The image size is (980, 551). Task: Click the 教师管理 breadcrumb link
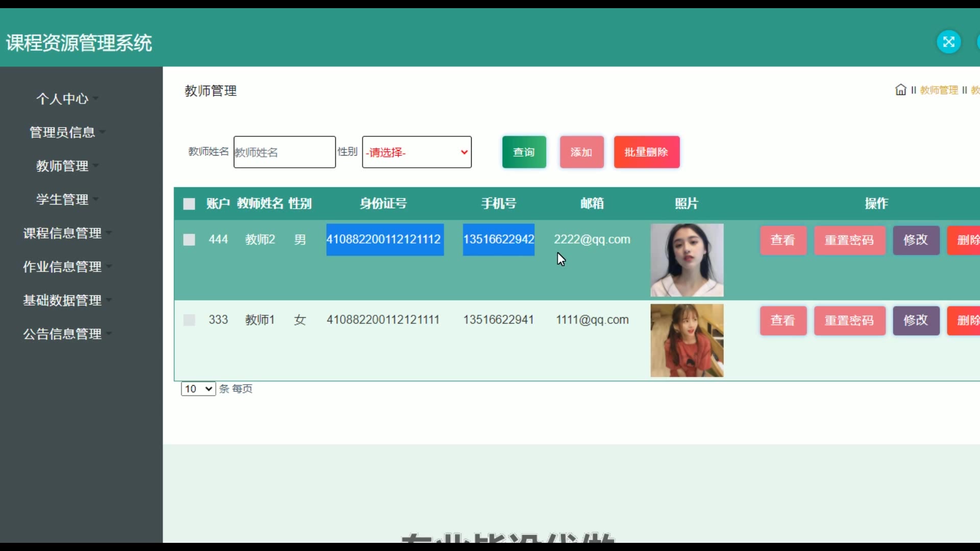coord(939,90)
